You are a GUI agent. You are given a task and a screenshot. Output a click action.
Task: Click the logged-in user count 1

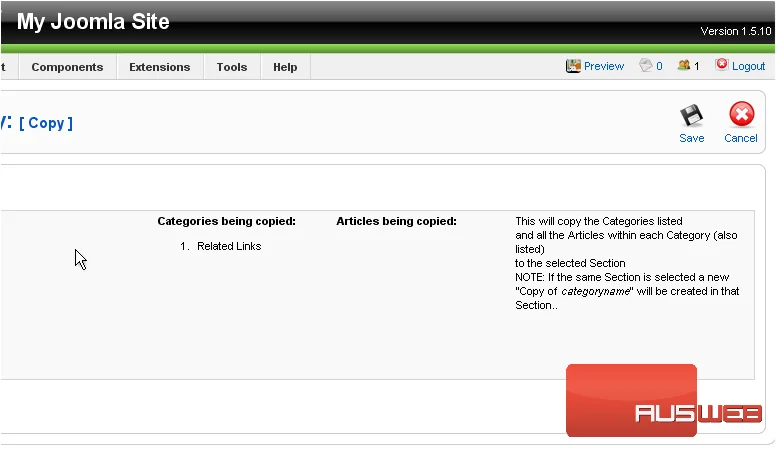pyautogui.click(x=696, y=66)
